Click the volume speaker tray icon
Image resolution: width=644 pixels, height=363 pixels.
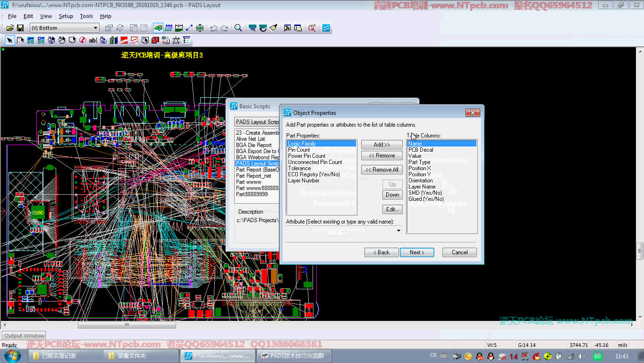582,356
